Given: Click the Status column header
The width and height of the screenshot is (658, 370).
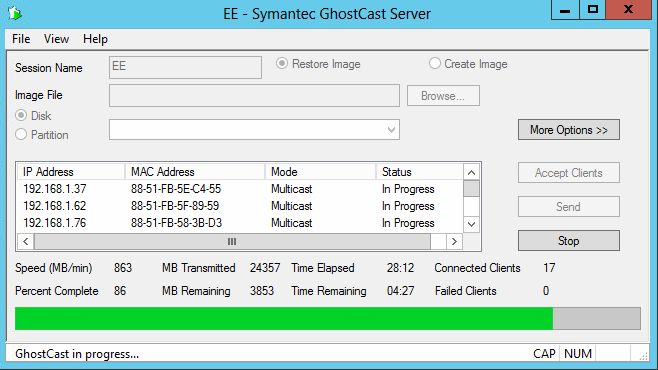Looking at the screenshot, I should 420,172.
